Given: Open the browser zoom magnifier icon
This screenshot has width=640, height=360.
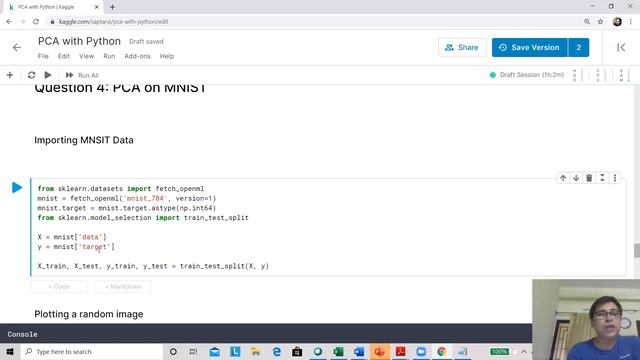Looking at the screenshot, I should coord(587,22).
